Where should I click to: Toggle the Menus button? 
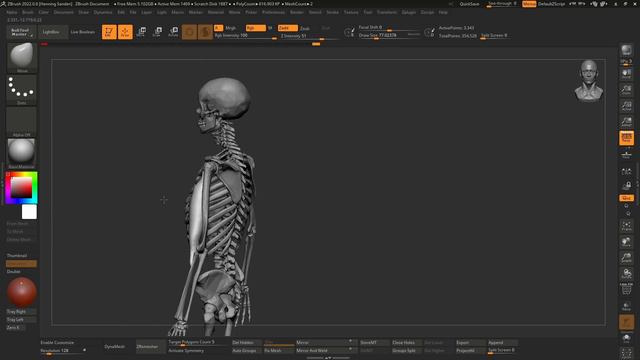(x=529, y=4)
